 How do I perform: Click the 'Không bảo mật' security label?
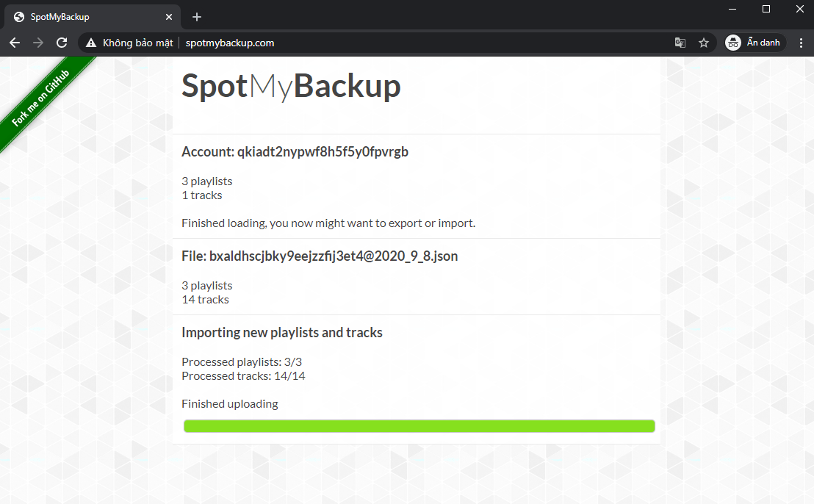(137, 43)
